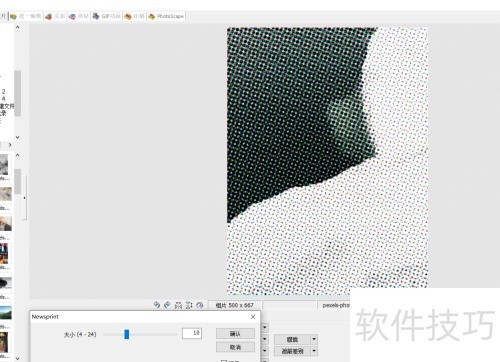Open dropdown arrow beside 逆光校正 button

coord(314,351)
